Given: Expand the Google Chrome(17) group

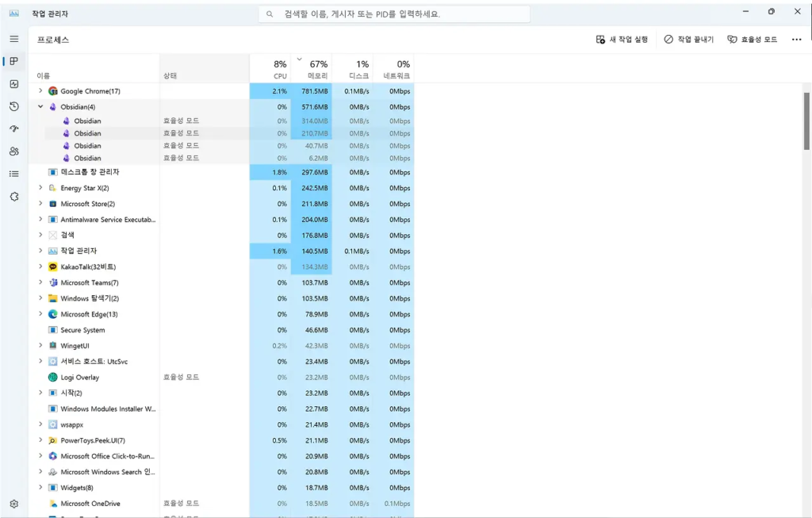Looking at the screenshot, I should pyautogui.click(x=40, y=90).
